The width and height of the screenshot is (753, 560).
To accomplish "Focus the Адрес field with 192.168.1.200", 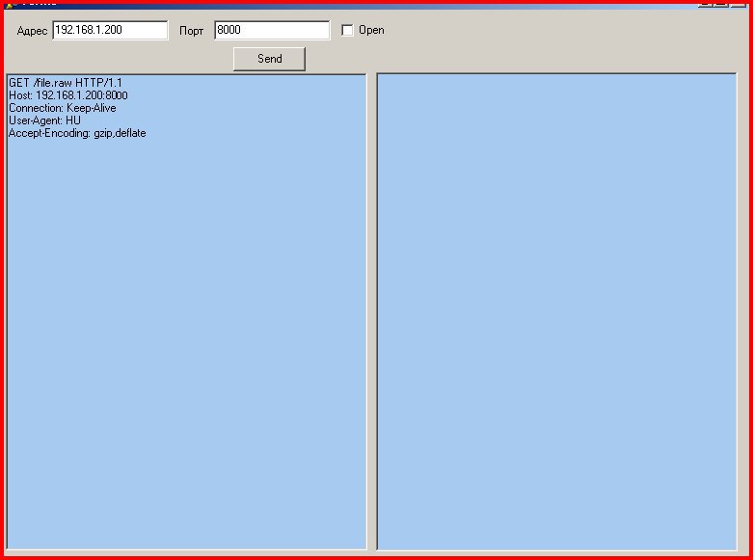I will [x=111, y=30].
